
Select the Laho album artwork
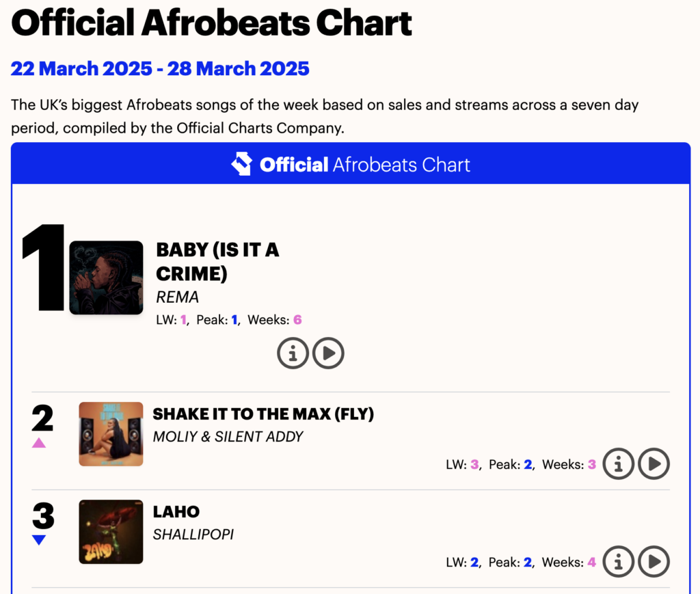coord(111,532)
